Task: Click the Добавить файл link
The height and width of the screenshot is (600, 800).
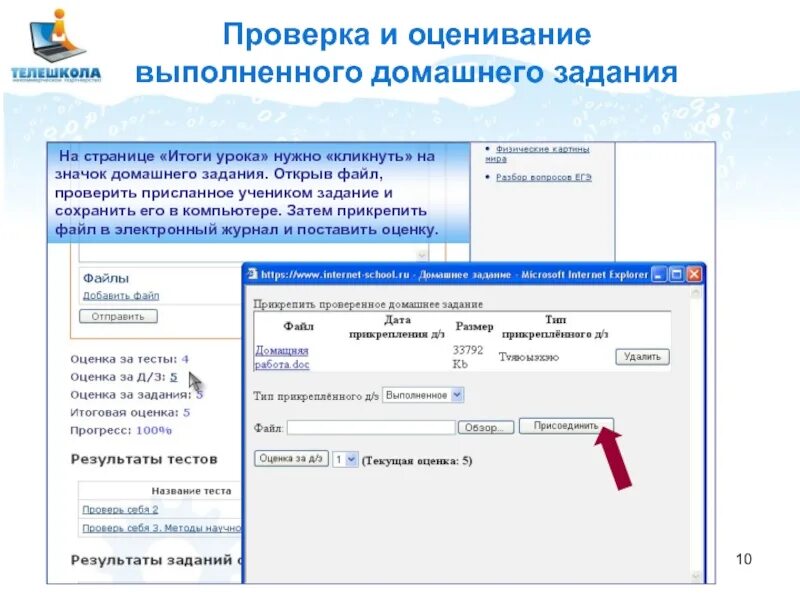Action: [x=121, y=295]
